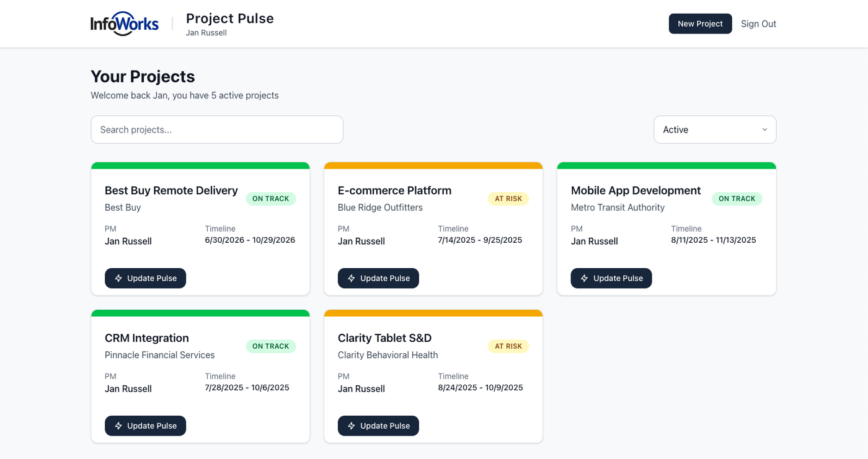The width and height of the screenshot is (868, 459).
Task: Click the Pinnacle Financial Services client name
Action: click(x=160, y=355)
